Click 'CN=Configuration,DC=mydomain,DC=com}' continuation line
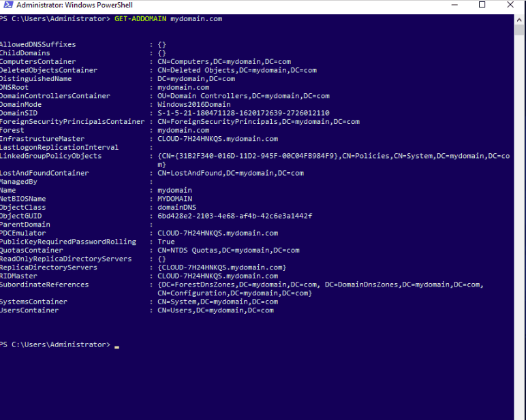526x420 pixels. click(235, 293)
